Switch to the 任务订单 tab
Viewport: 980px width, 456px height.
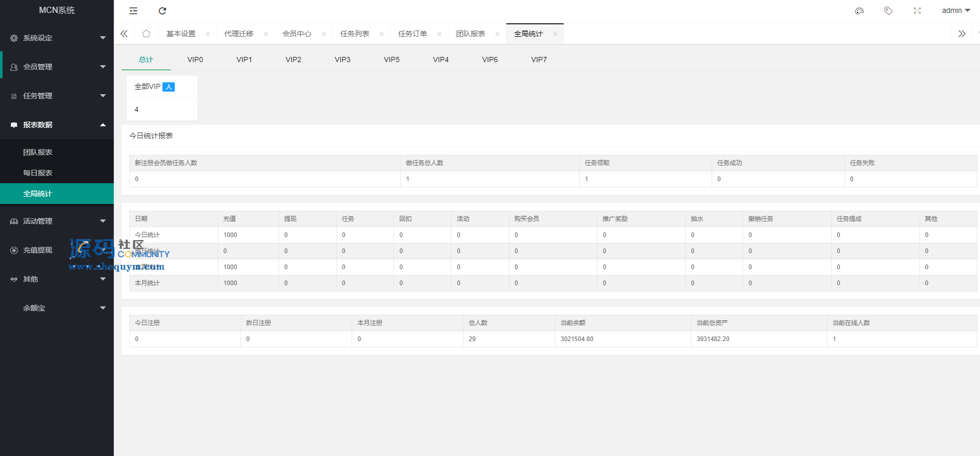pos(413,34)
